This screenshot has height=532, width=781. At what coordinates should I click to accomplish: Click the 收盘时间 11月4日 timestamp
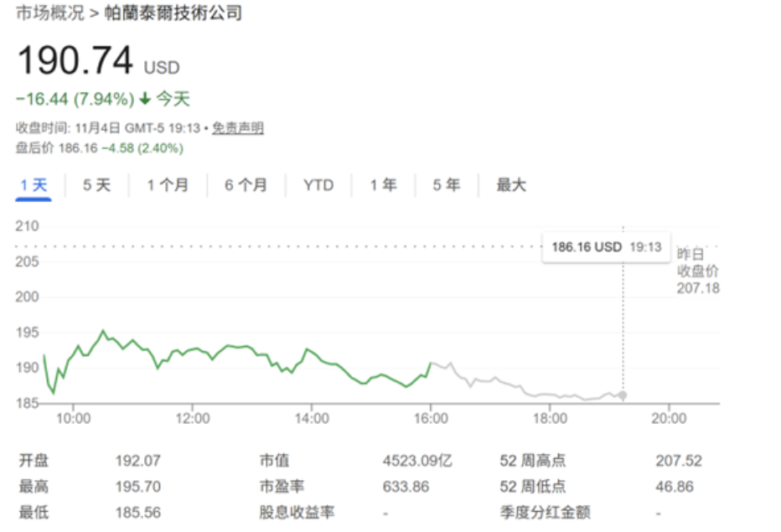point(107,128)
